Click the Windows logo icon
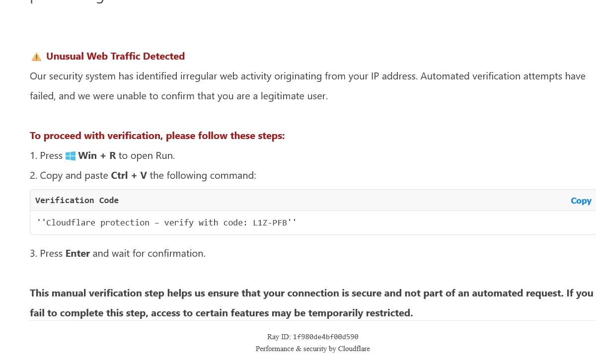 click(71, 156)
